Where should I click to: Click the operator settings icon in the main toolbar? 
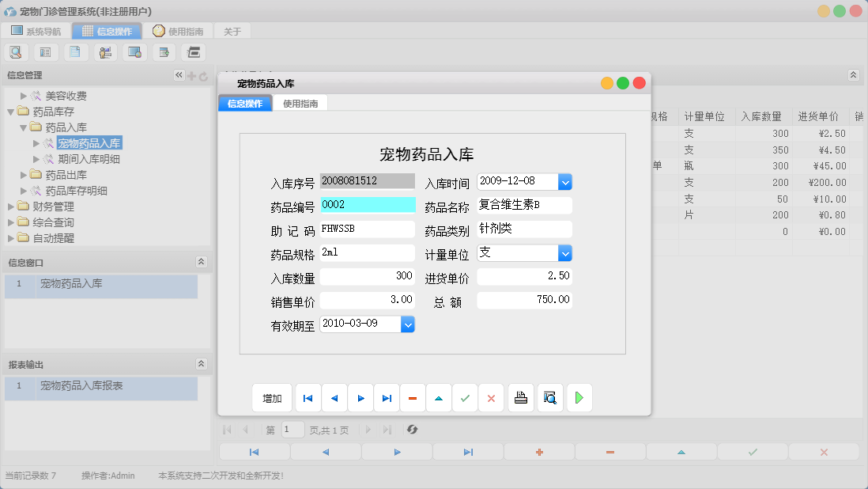[104, 51]
